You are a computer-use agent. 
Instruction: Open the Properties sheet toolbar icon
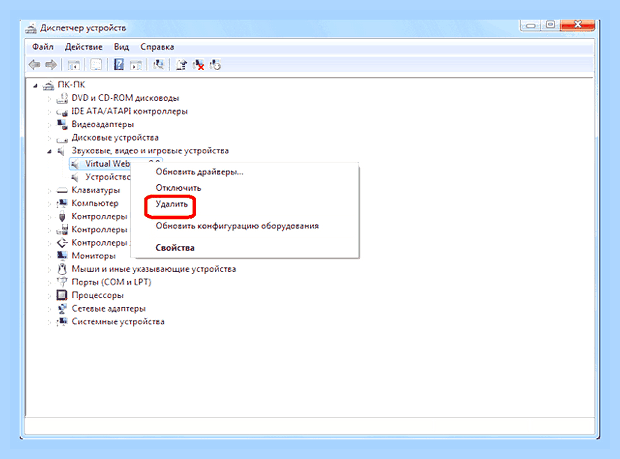coord(96,64)
